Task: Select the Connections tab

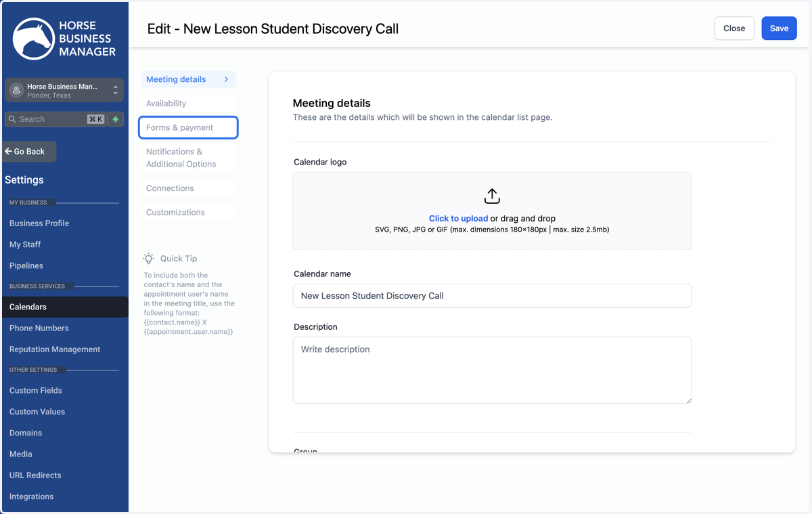Action: coord(188,188)
